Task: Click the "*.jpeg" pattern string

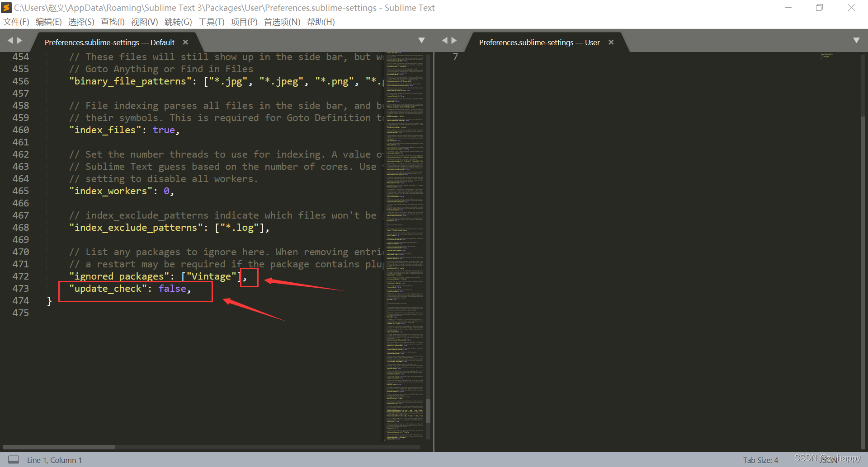Action: coord(281,81)
